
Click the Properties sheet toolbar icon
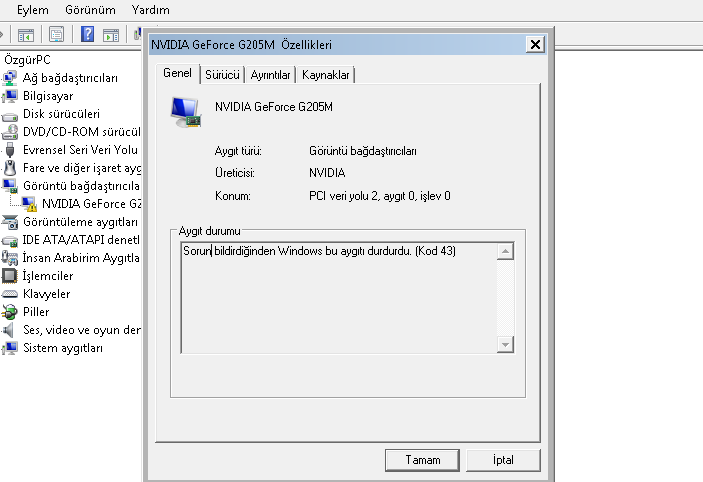[56, 35]
